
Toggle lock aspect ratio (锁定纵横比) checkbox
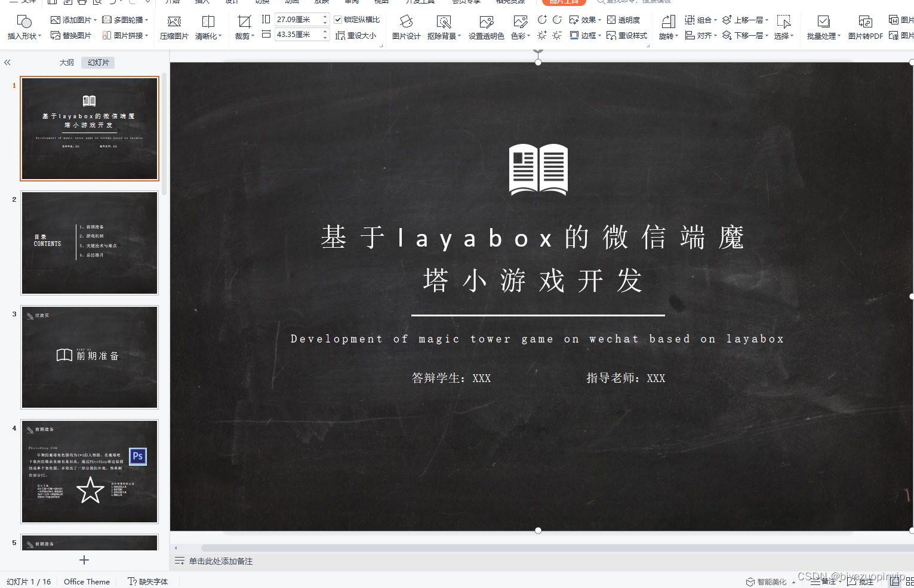coord(338,20)
